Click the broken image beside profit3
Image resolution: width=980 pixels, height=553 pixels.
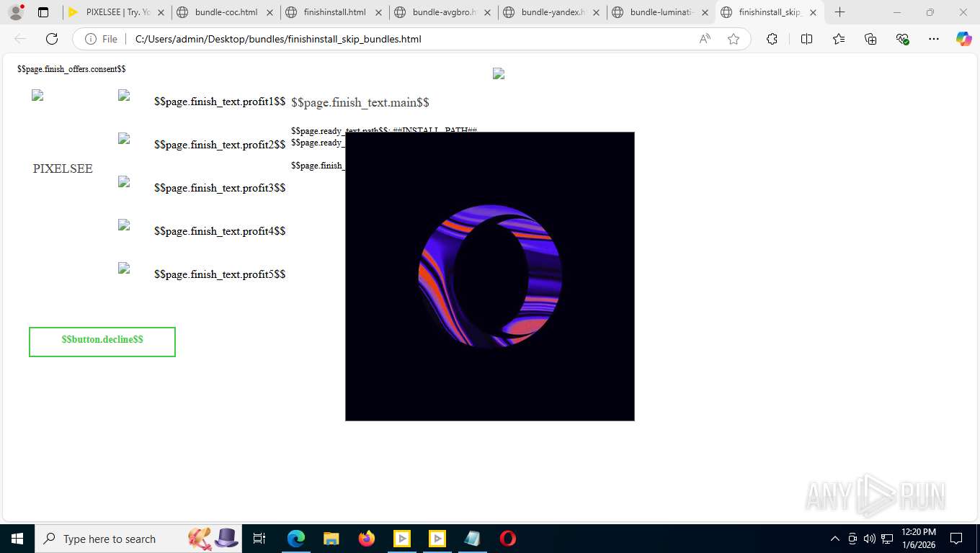pyautogui.click(x=124, y=181)
